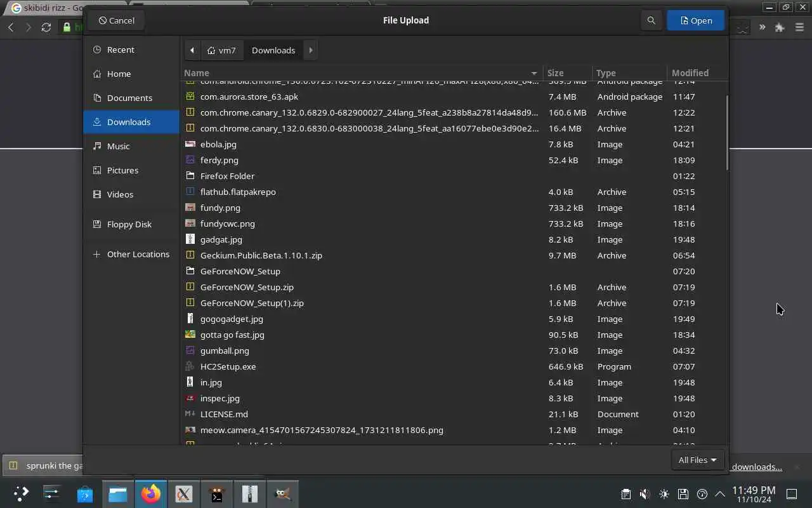Select the file gotta go fast.jpg

[x=454, y=335]
